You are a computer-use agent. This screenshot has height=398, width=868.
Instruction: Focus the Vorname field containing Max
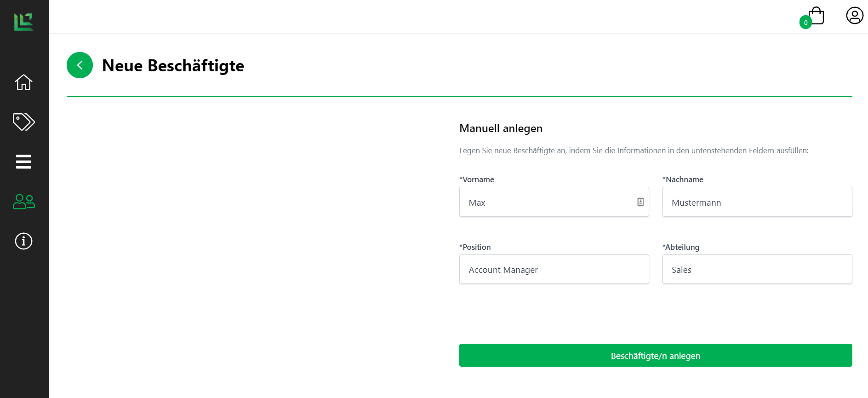(547, 202)
